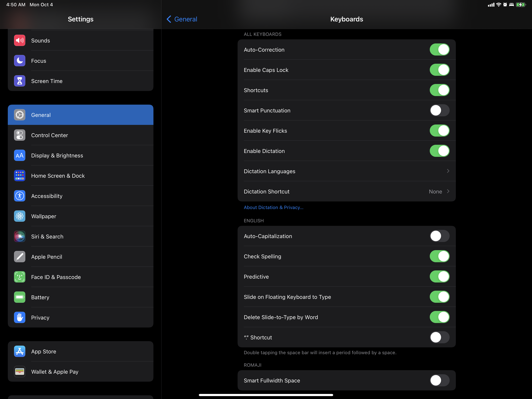Viewport: 532px width, 399px height.
Task: Click the Accessibility figure icon
Action: tap(19, 196)
